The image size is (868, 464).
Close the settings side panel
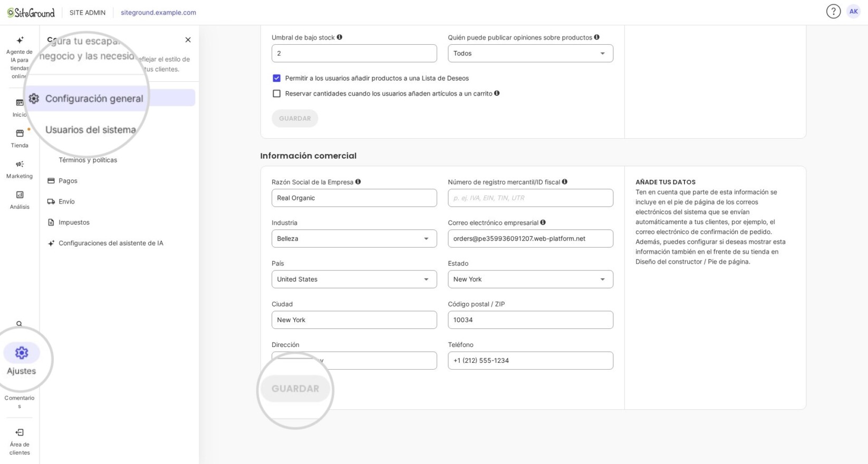(188, 40)
